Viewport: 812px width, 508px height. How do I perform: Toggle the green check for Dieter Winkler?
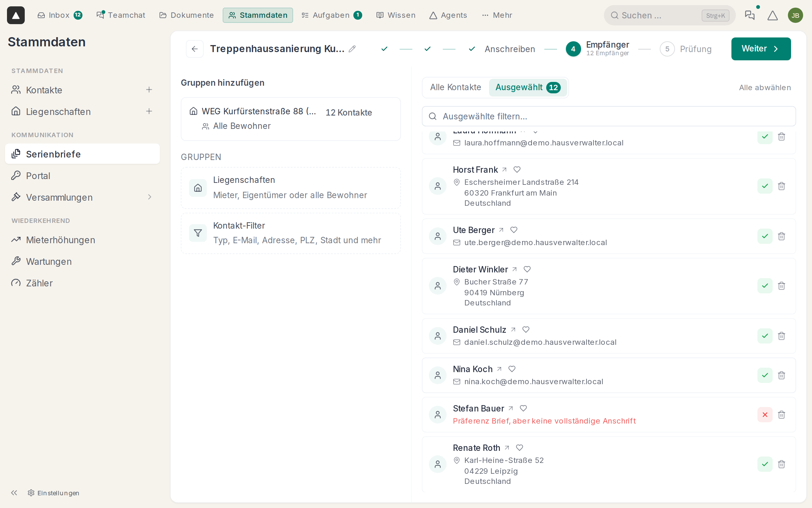pyautogui.click(x=765, y=286)
